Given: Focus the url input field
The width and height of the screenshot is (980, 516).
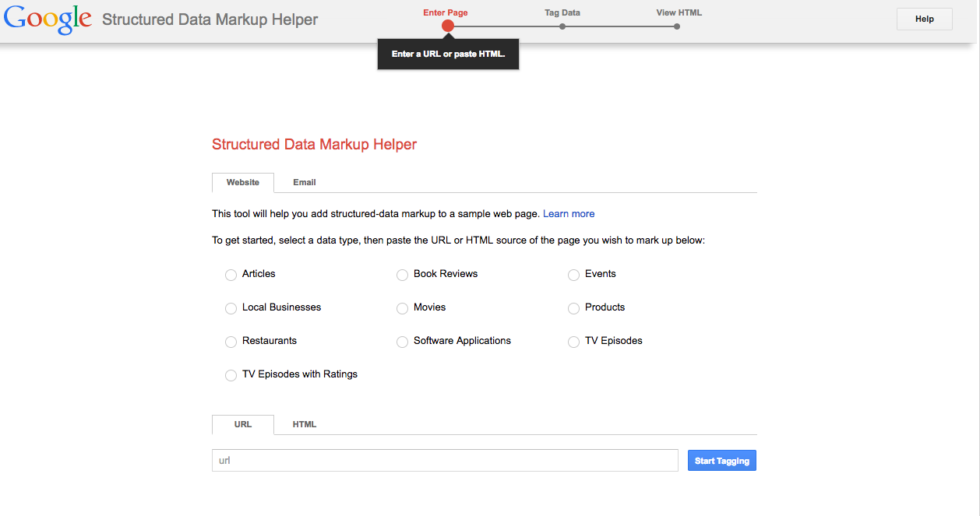Looking at the screenshot, I should click(x=445, y=460).
